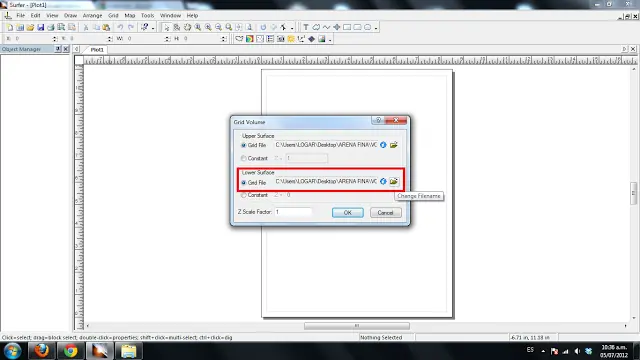640x360 pixels.
Task: Open the Map menu
Action: 130,16
